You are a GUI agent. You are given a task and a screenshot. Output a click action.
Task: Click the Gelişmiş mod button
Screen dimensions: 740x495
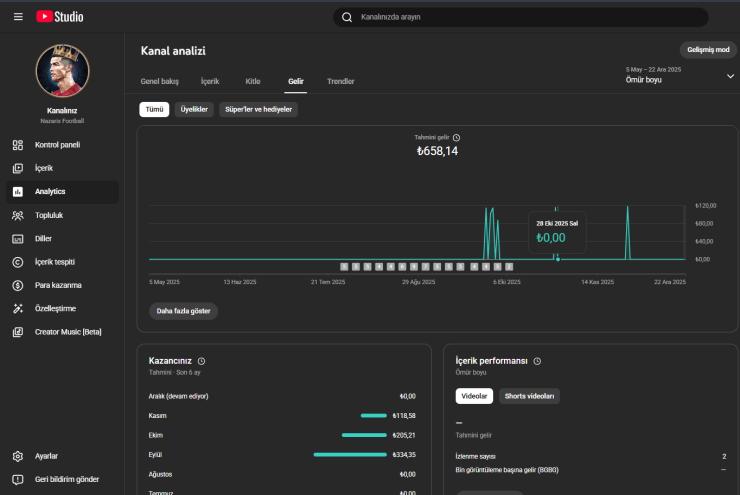pos(708,50)
